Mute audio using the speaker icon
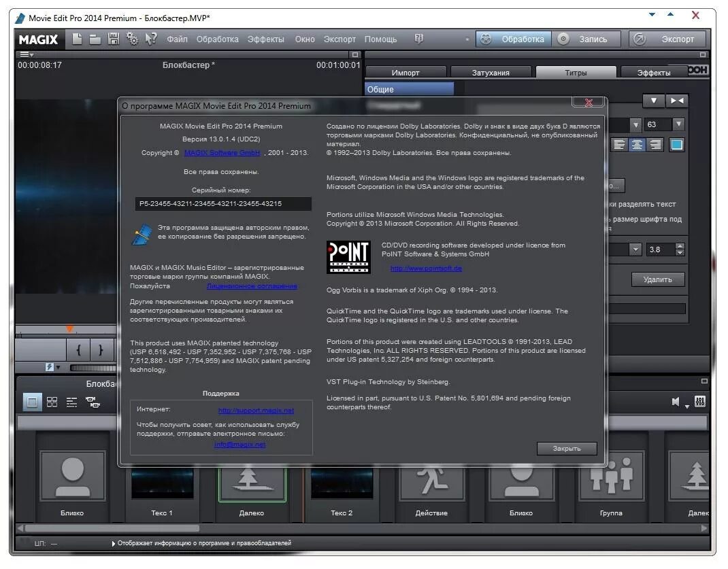This screenshot has height=569, width=728. point(676,402)
